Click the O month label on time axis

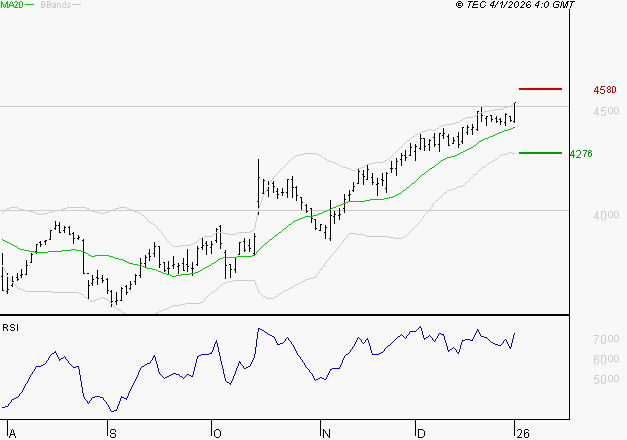pos(217,434)
